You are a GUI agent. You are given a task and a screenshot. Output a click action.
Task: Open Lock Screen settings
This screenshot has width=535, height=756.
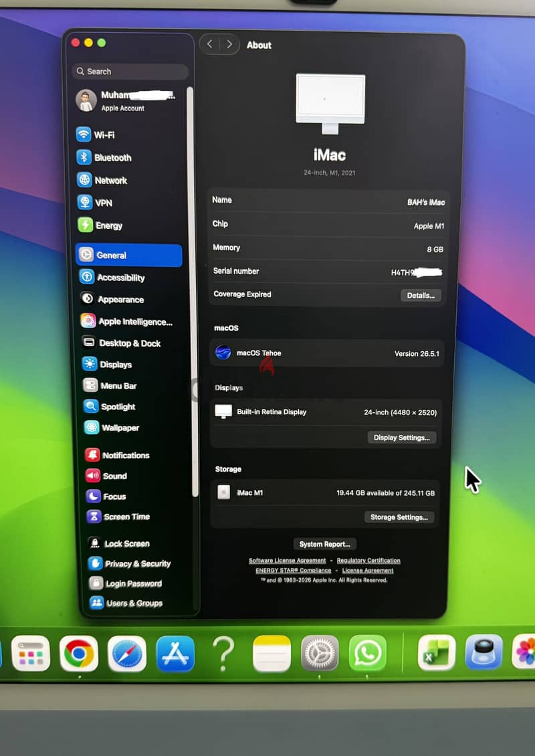click(x=119, y=543)
